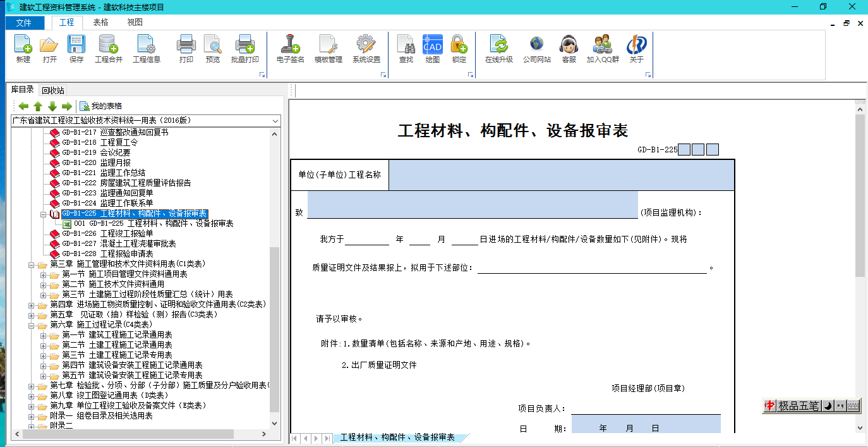868x447 pixels.
Task: Switch to the 表格 ribbon tab
Action: point(100,23)
